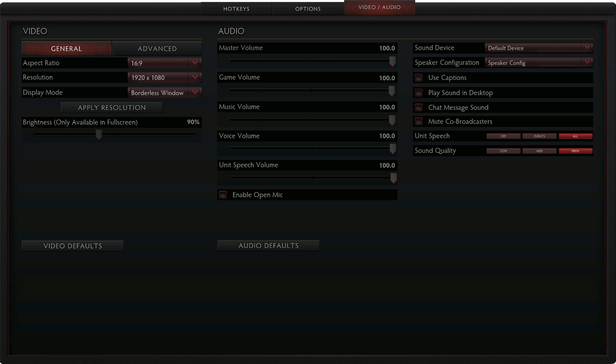The width and height of the screenshot is (616, 364).
Task: Enable Open Mic checkbox
Action: coord(223,195)
